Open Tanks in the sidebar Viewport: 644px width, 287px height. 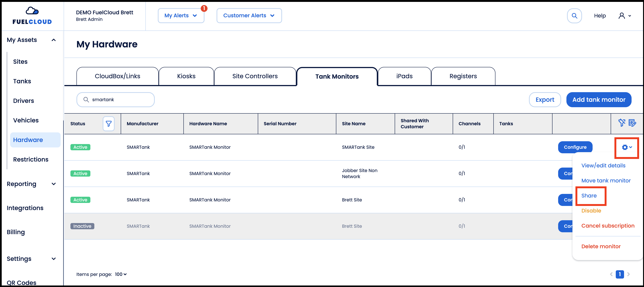click(22, 81)
